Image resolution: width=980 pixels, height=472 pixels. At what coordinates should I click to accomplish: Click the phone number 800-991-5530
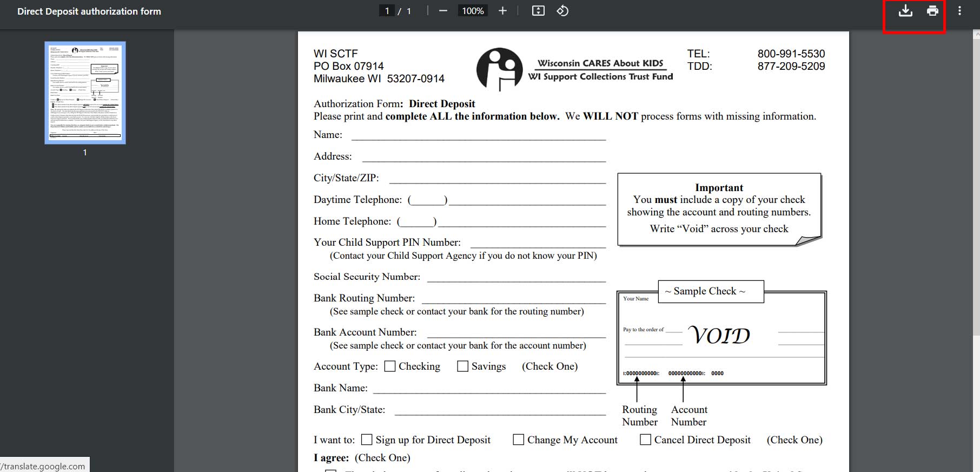[791, 54]
